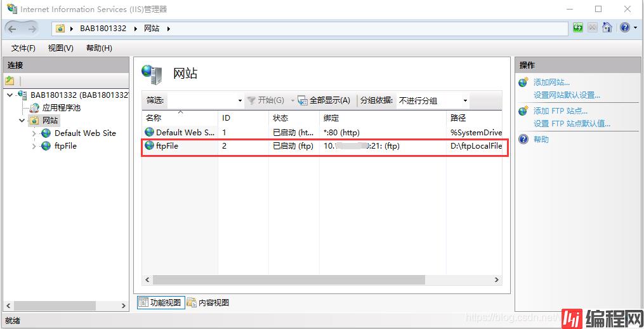This screenshot has width=644, height=329.
Task: Expand the ftpFile tree node
Action: point(34,146)
